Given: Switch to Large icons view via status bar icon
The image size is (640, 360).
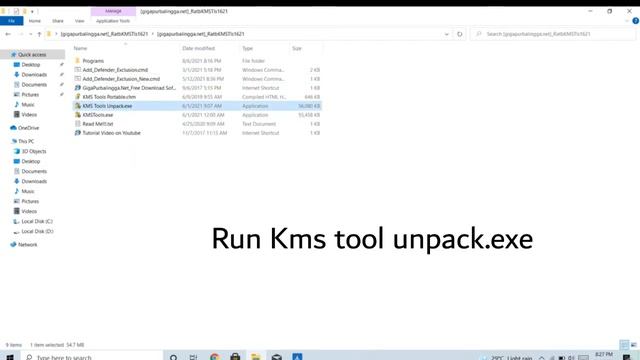Looking at the screenshot, I should (634, 345).
